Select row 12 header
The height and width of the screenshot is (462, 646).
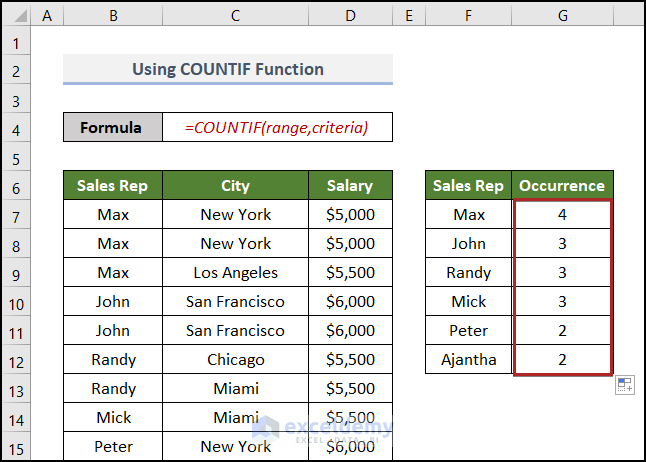16,359
